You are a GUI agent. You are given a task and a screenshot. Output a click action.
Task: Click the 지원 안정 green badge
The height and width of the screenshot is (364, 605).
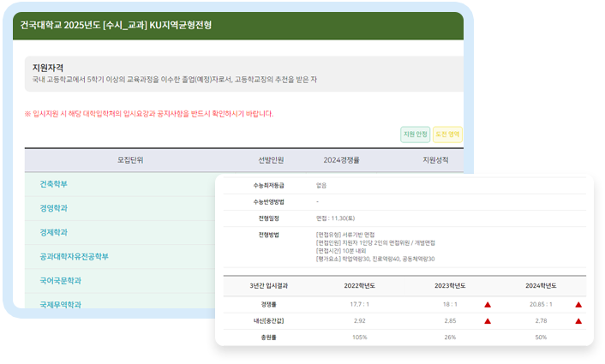click(415, 134)
